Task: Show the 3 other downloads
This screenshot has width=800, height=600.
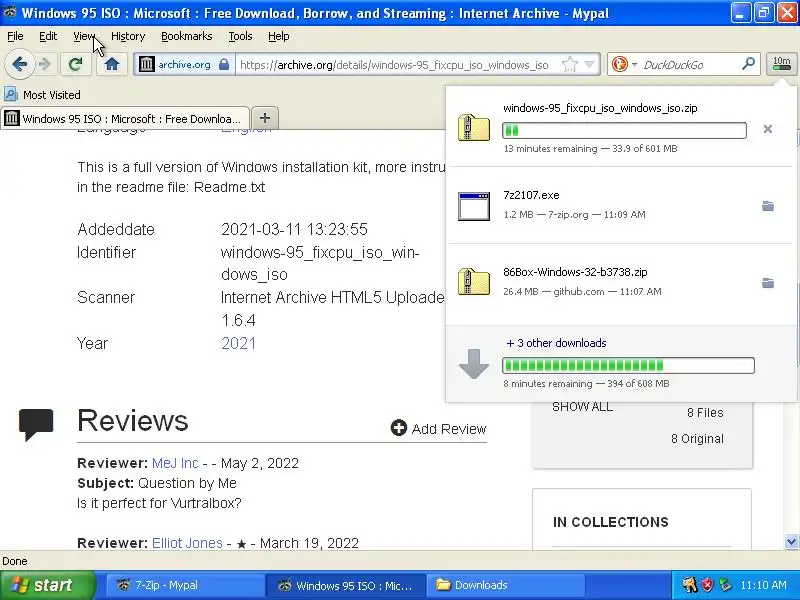Action: (x=556, y=343)
